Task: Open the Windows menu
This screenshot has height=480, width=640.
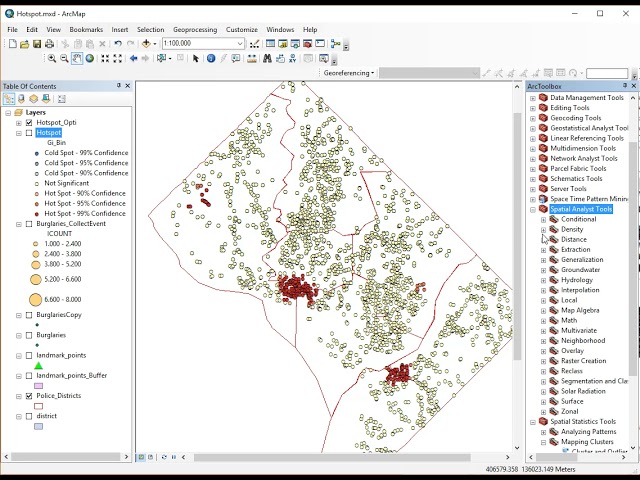Action: [280, 29]
